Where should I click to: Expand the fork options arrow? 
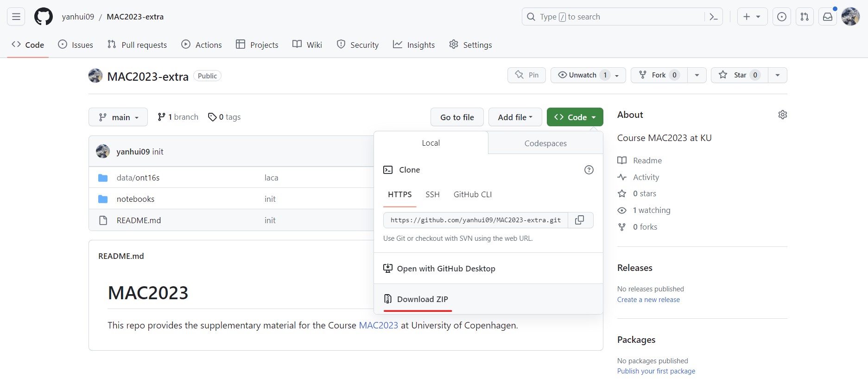[x=697, y=75]
